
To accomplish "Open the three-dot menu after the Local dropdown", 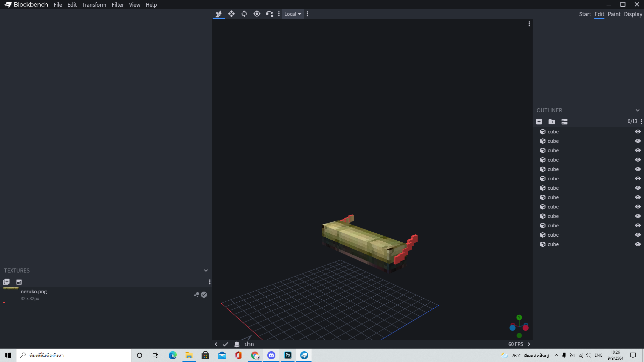I will (x=308, y=14).
